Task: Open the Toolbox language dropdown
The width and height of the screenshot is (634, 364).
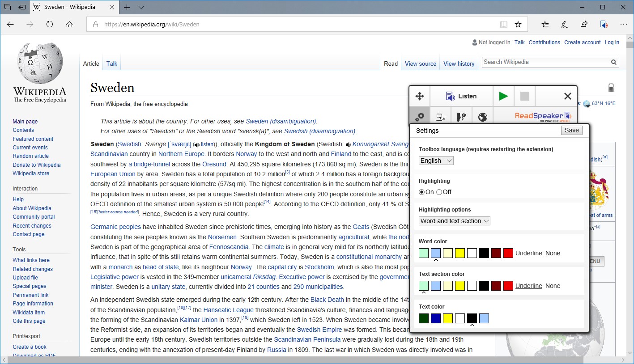Action: [436, 161]
